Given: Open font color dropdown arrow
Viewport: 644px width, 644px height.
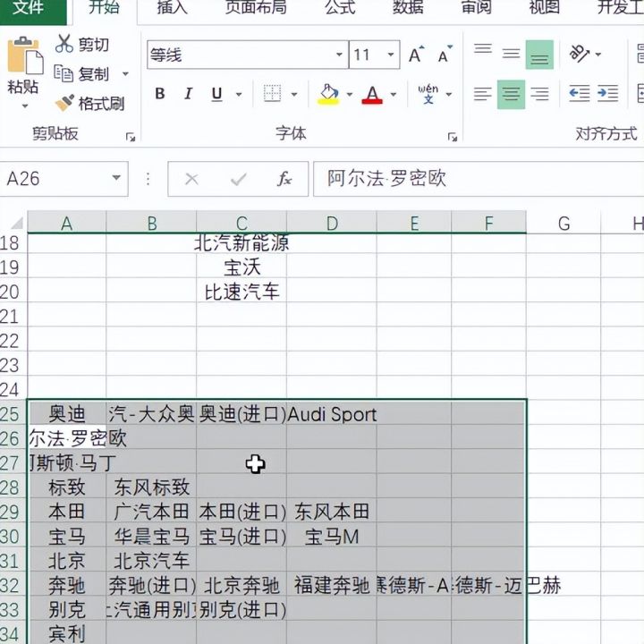Looking at the screenshot, I should [x=393, y=95].
